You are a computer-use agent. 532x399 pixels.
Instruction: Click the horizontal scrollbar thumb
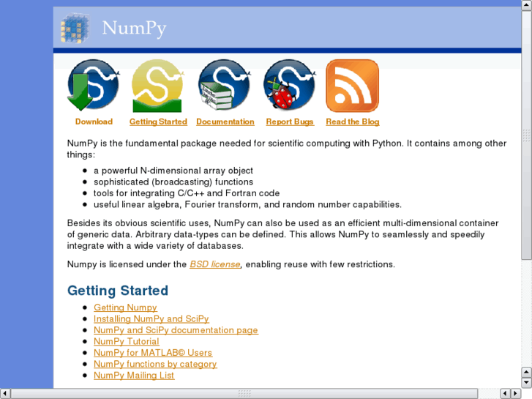[x=244, y=394]
